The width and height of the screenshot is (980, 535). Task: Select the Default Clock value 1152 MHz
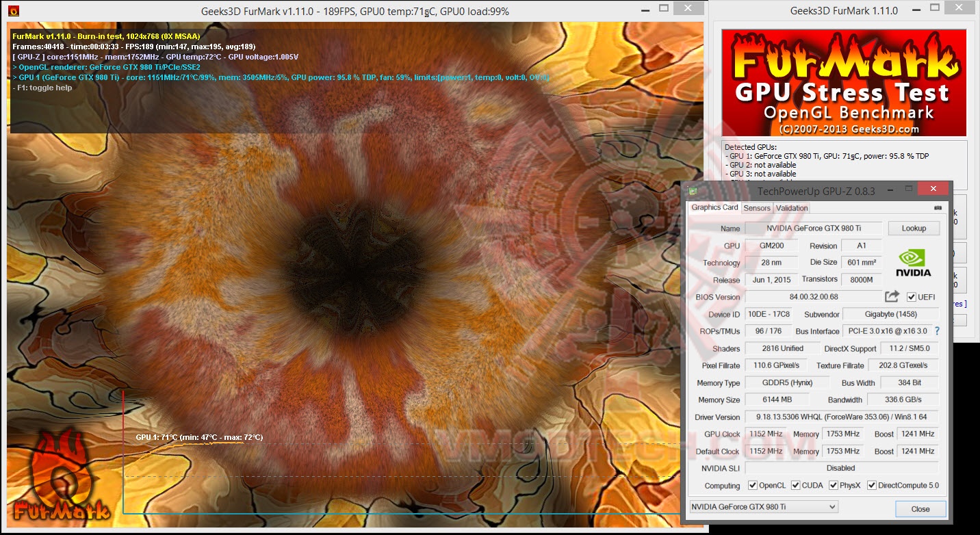click(x=765, y=451)
